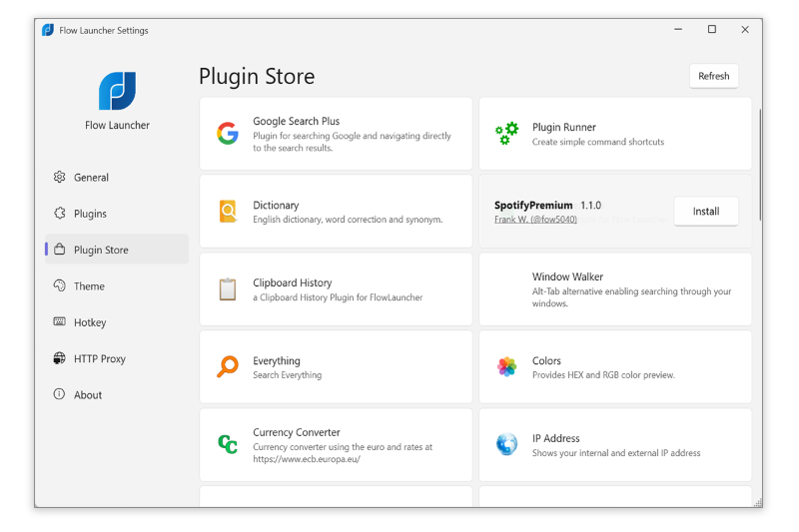The height and width of the screenshot is (532, 799).
Task: Open the General settings page
Action: click(117, 177)
